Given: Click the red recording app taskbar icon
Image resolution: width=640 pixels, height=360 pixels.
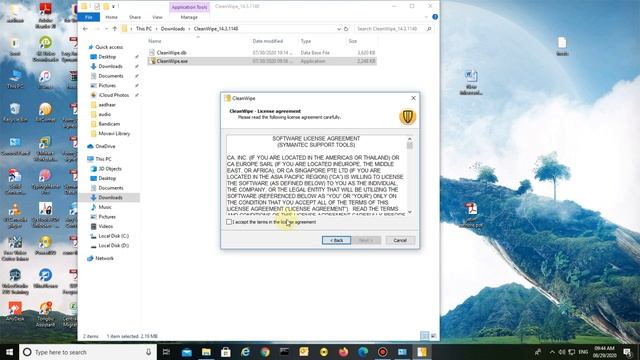Looking at the screenshot, I should point(382,352).
